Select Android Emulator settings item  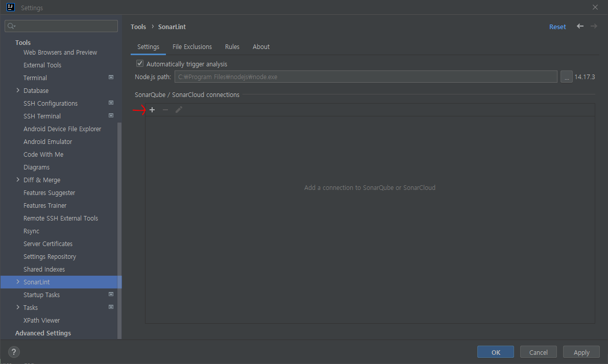pos(47,142)
